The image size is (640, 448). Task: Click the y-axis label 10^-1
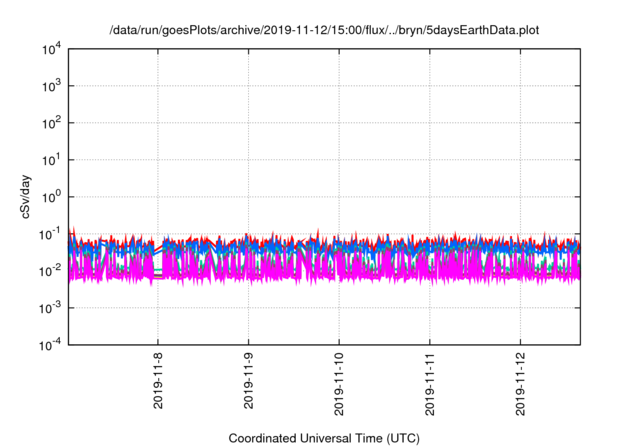click(x=51, y=235)
